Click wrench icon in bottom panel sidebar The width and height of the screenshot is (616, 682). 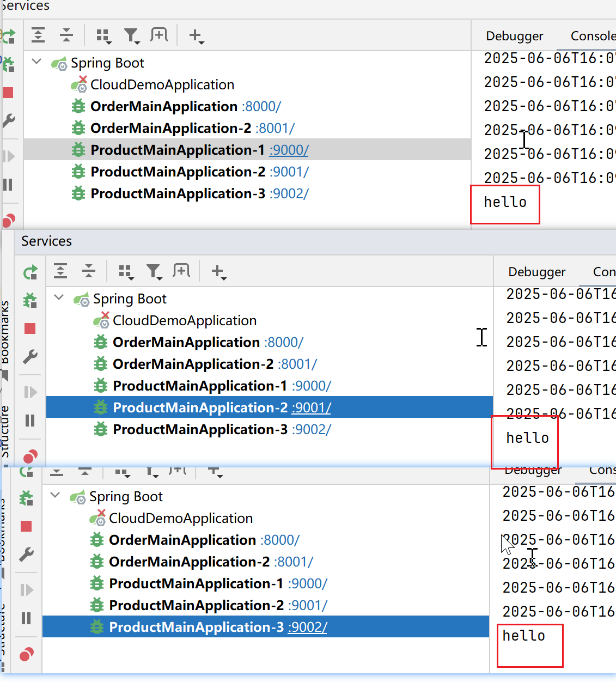pos(26,555)
